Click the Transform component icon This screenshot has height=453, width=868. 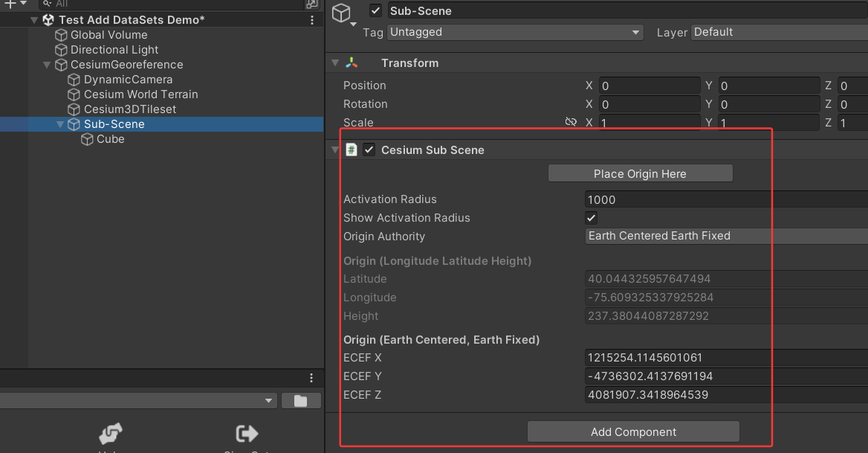[352, 63]
